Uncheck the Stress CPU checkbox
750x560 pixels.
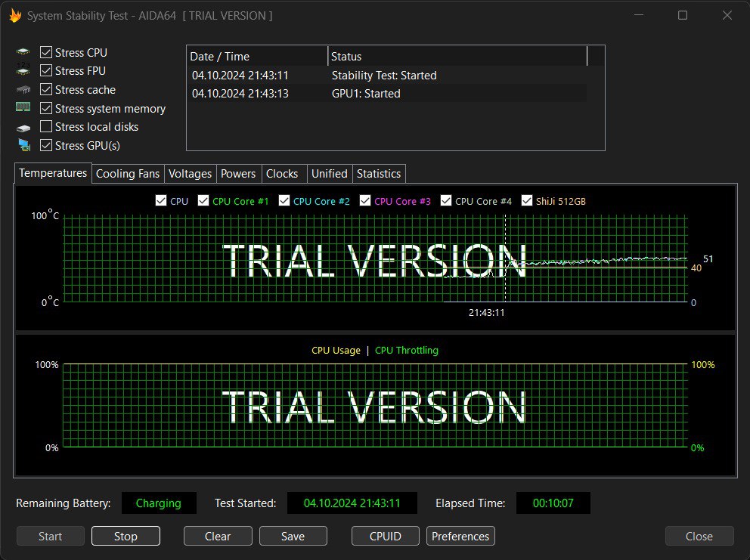coord(46,52)
